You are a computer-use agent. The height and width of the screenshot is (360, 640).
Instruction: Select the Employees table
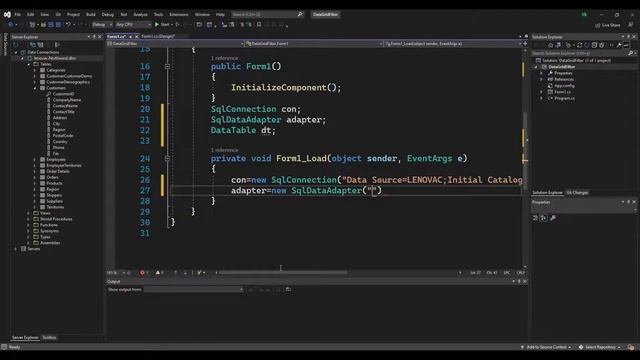(x=56, y=159)
